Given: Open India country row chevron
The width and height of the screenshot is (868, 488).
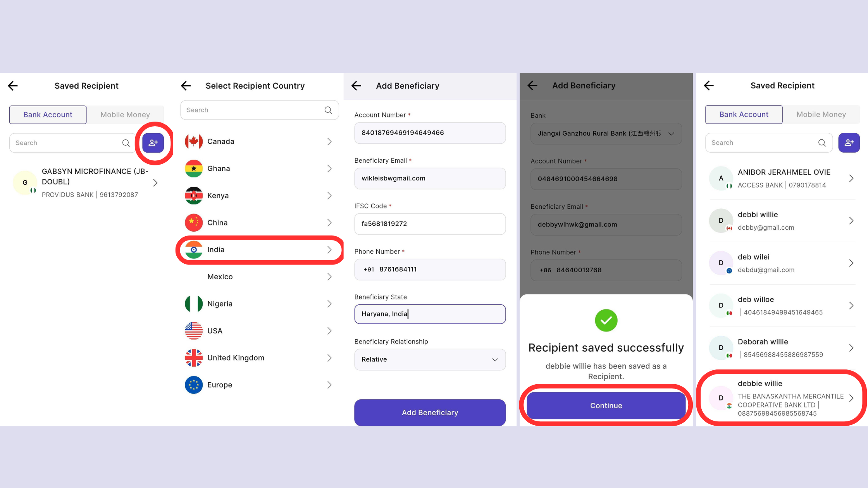Looking at the screenshot, I should click(x=329, y=250).
